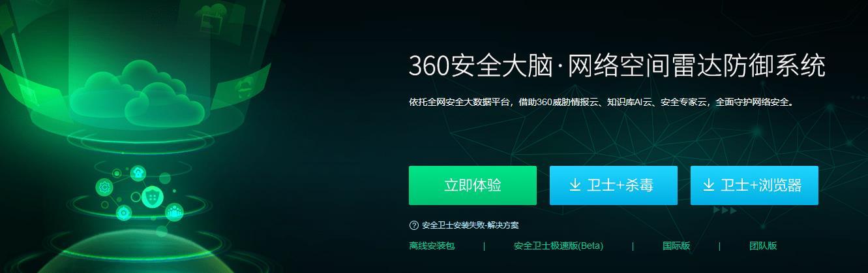This screenshot has height=273, width=868.
Task: Click the question mark help icon
Action: click(413, 225)
